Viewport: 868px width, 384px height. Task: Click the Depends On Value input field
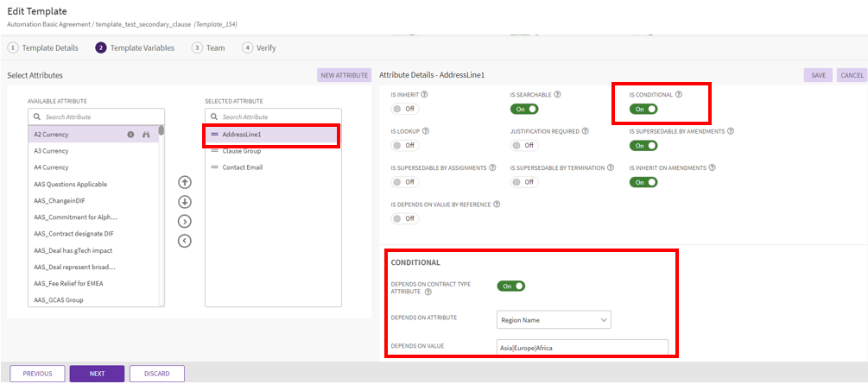(x=582, y=347)
